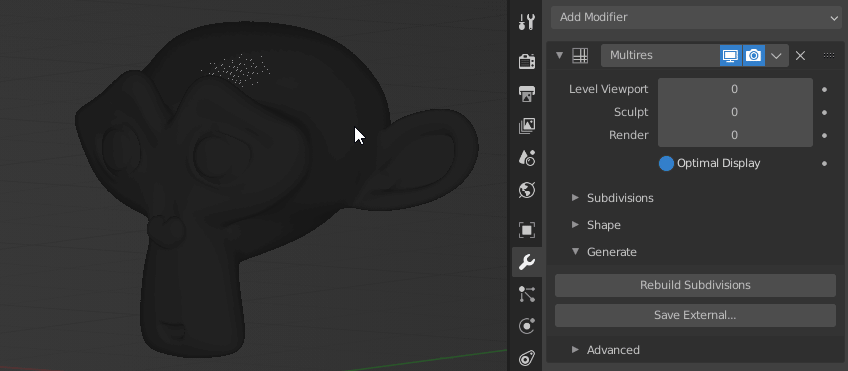Open the View Layer properties tab
Viewport: 848px width, 371px height.
tap(526, 126)
